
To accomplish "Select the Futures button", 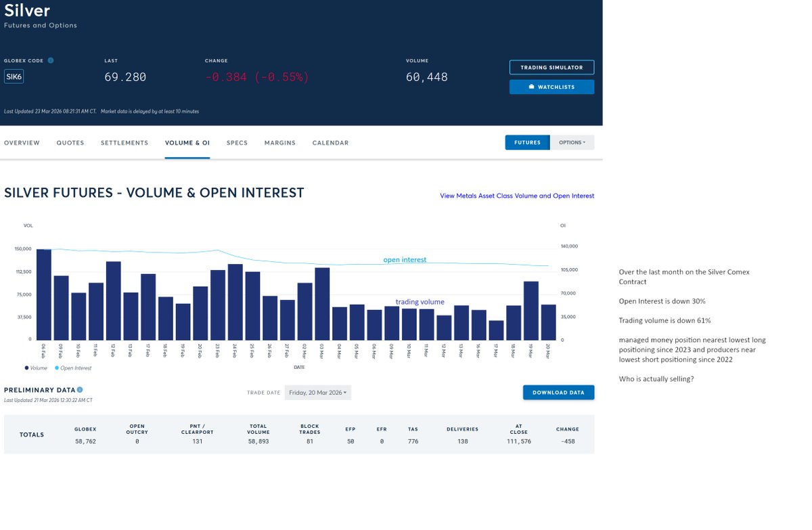I will pos(527,142).
